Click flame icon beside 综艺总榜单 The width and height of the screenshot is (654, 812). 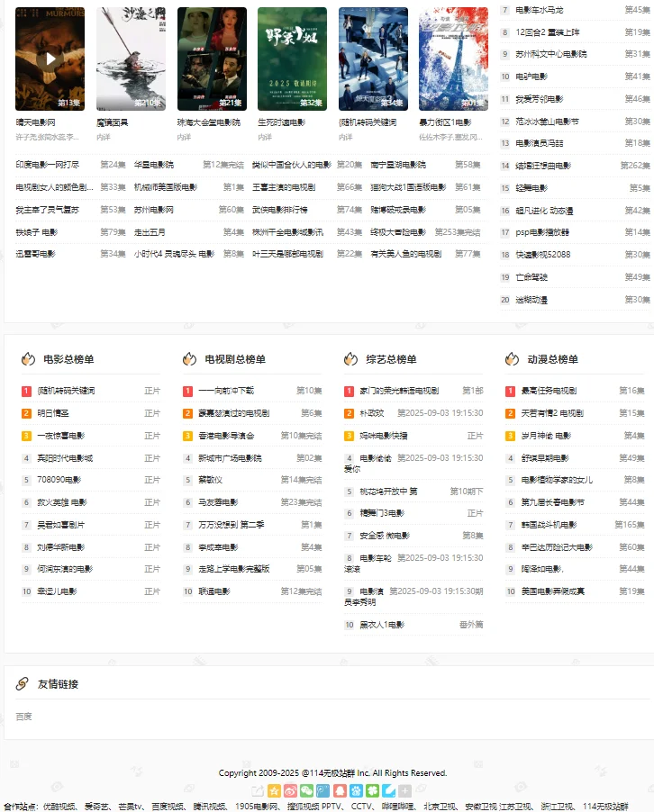(x=350, y=359)
